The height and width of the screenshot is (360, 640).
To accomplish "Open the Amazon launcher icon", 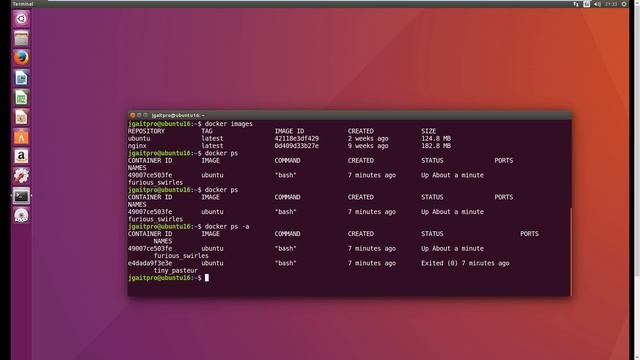I will click(x=21, y=156).
